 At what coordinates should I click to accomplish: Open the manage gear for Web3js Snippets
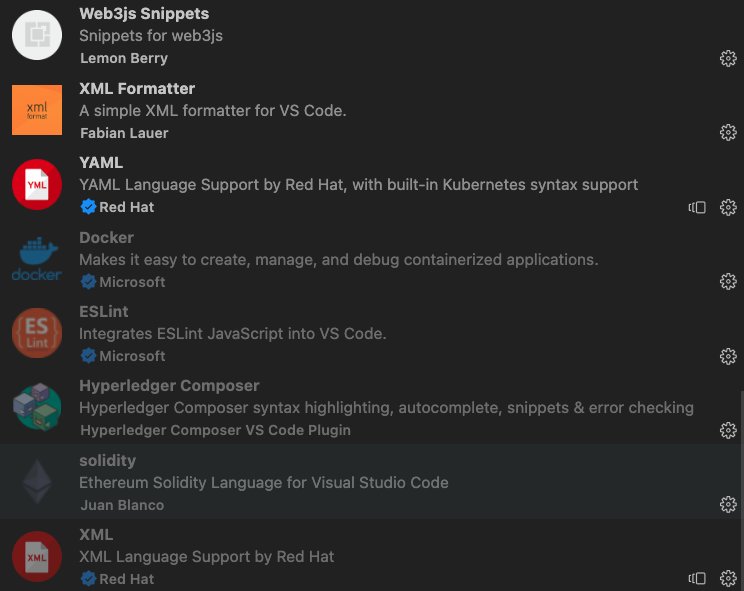728,58
